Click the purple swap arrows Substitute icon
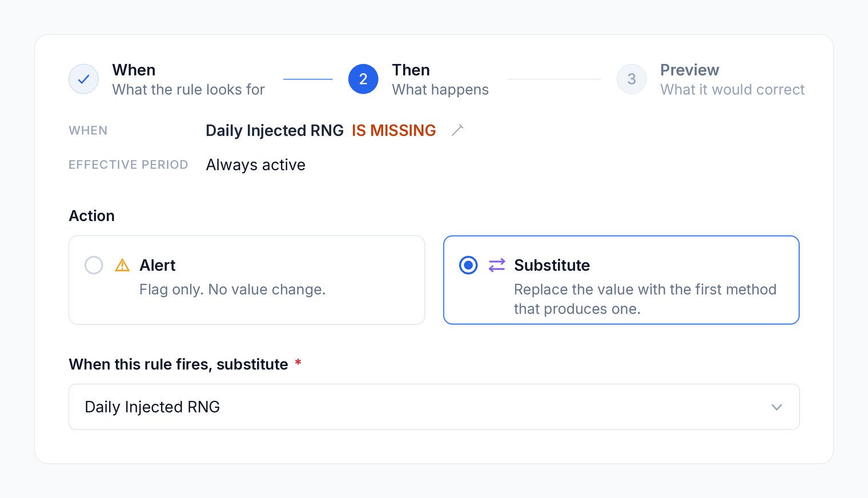The image size is (868, 498). [497, 265]
